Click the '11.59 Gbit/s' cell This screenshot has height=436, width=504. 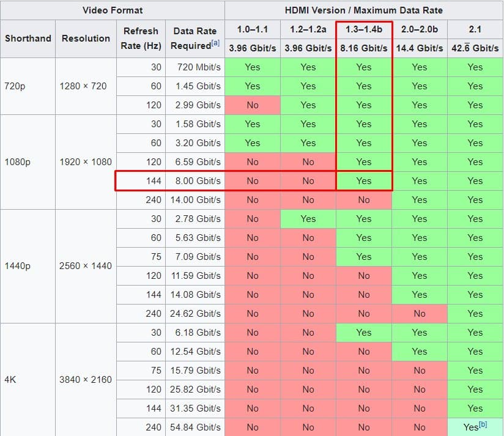click(195, 276)
